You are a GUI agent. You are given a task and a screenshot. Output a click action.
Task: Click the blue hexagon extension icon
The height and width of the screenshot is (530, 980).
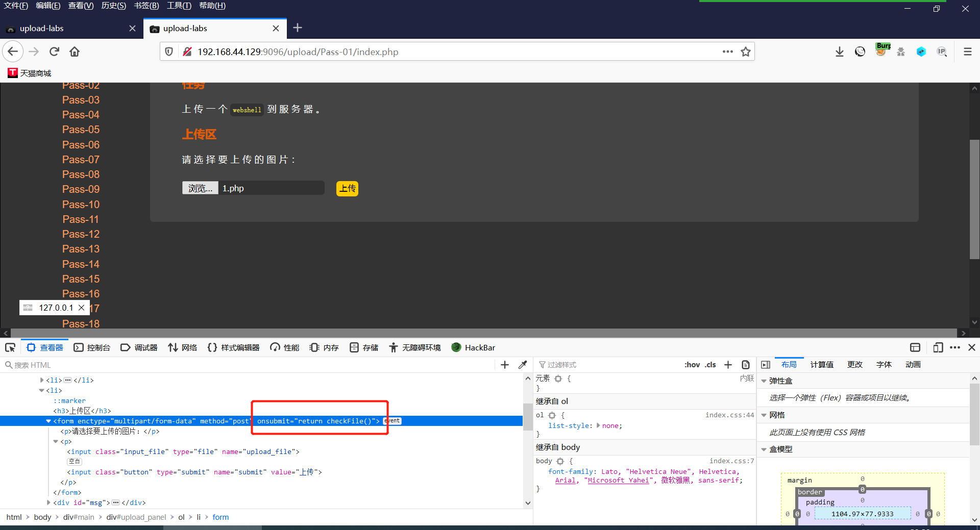click(921, 52)
